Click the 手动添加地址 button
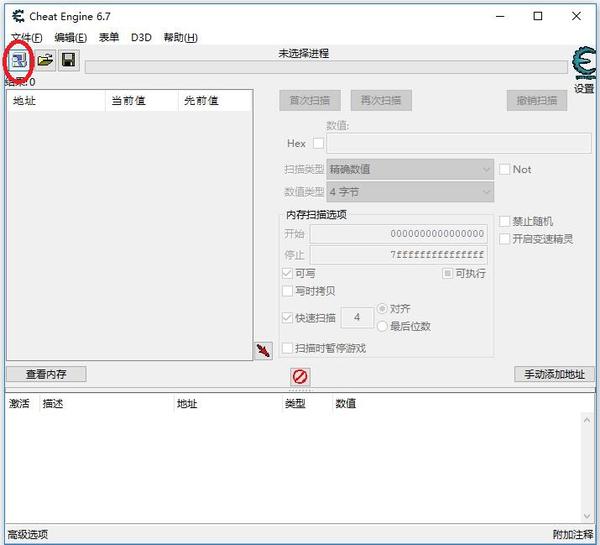The width and height of the screenshot is (600, 545). click(554, 374)
